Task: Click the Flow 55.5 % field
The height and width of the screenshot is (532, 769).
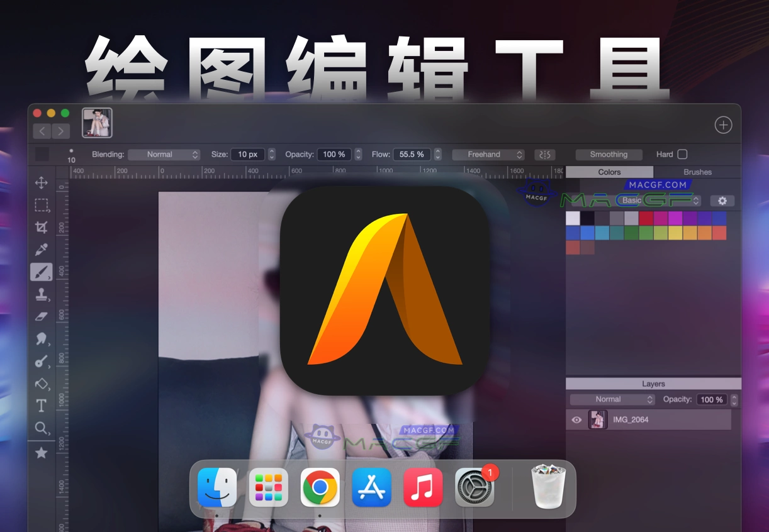Action: click(x=412, y=154)
